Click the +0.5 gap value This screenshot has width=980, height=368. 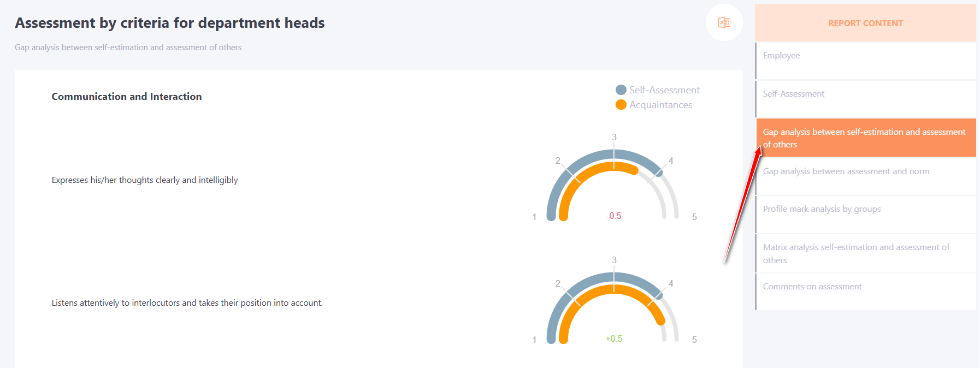click(x=613, y=339)
